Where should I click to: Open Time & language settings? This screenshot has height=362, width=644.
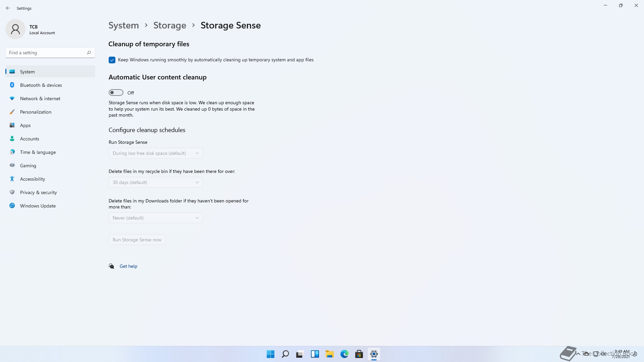click(x=50, y=152)
